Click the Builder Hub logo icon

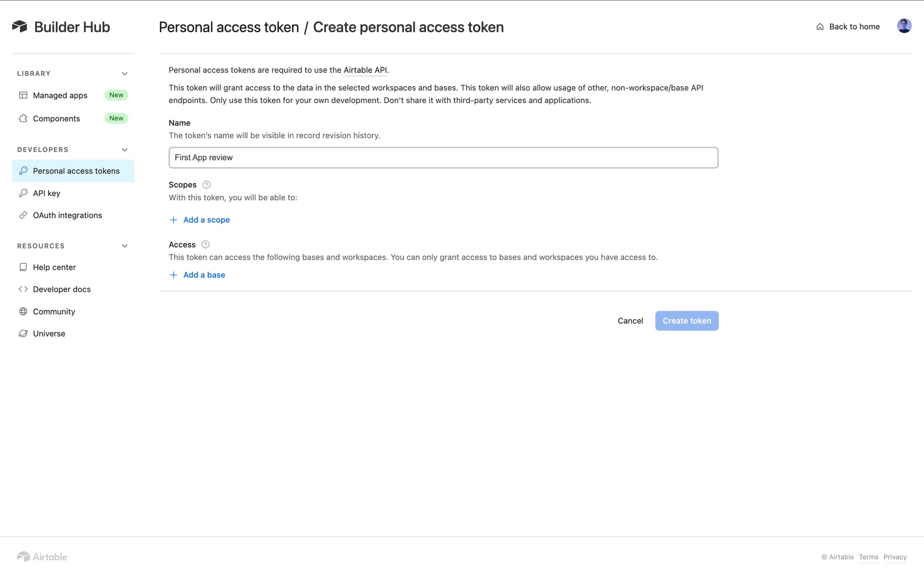20,26
